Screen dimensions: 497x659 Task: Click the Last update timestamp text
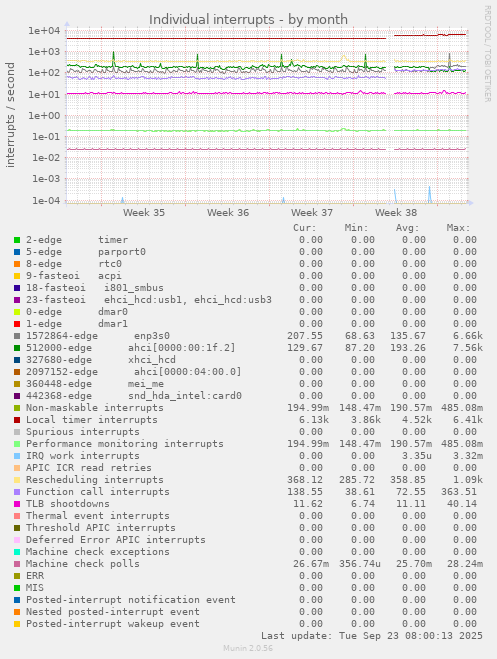click(x=372, y=636)
